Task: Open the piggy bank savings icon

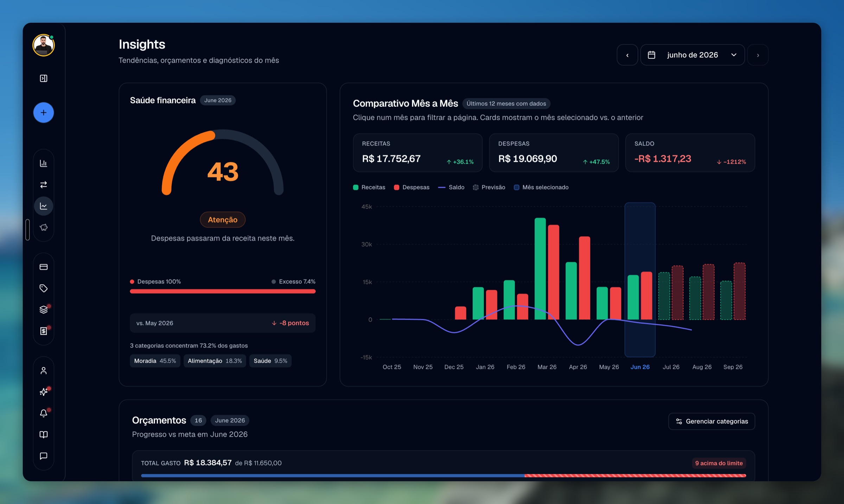Action: (44, 228)
